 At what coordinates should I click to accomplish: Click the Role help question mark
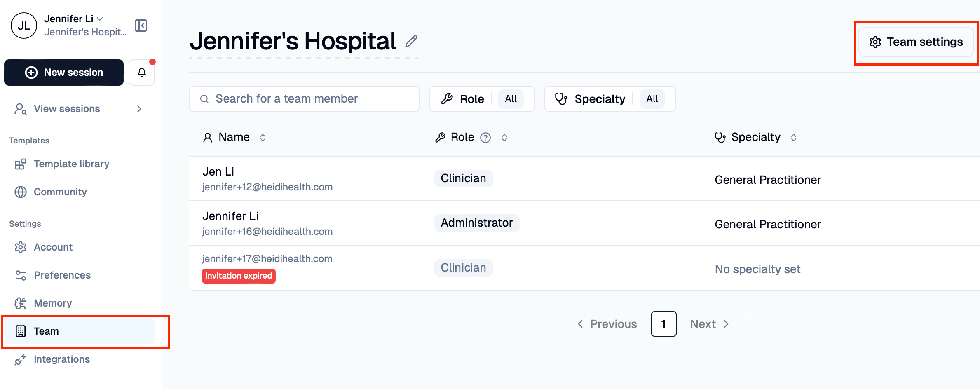(485, 137)
